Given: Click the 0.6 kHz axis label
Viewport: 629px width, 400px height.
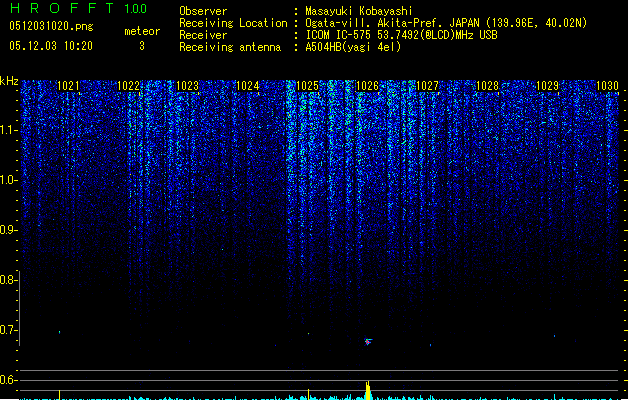Looking at the screenshot, I should tap(8, 380).
